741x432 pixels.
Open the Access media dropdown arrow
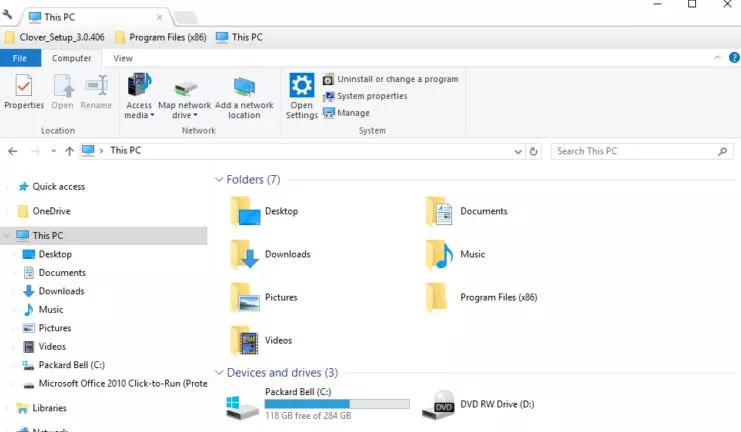152,115
